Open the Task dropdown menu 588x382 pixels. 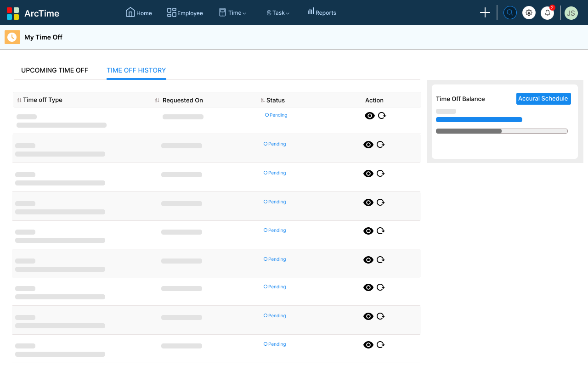[x=277, y=12]
